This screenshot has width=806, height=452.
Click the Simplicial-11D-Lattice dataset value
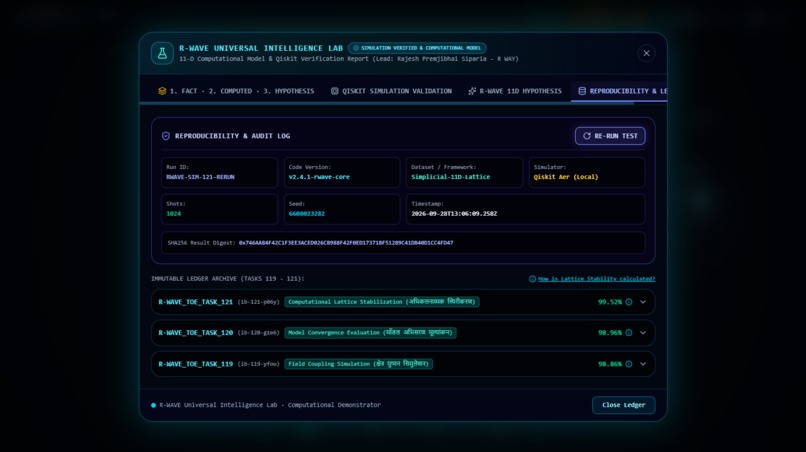click(x=450, y=177)
